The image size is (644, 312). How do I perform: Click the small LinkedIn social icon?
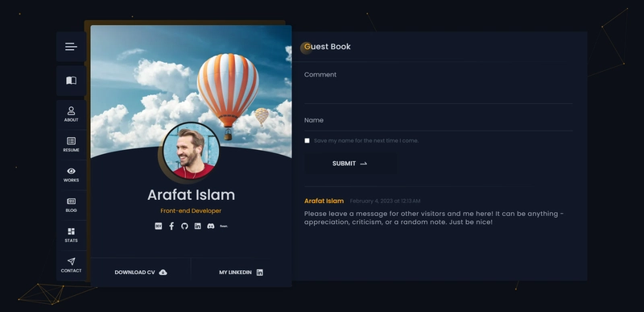point(197,226)
